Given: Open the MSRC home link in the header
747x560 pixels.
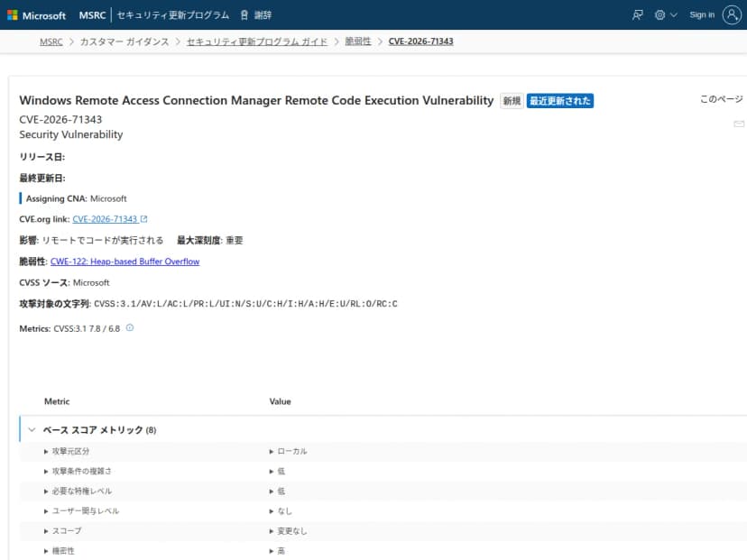Looking at the screenshot, I should click(92, 15).
